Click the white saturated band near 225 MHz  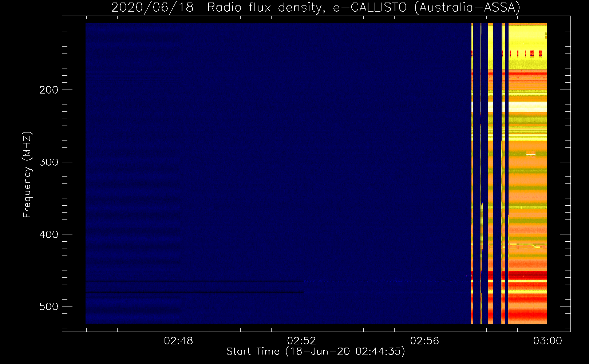(x=528, y=107)
